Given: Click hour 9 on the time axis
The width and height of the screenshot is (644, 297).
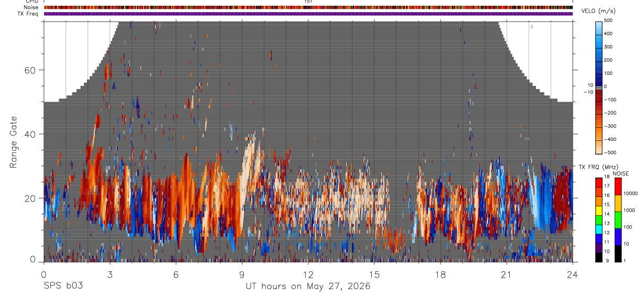Looking at the screenshot, I should 242,274.
